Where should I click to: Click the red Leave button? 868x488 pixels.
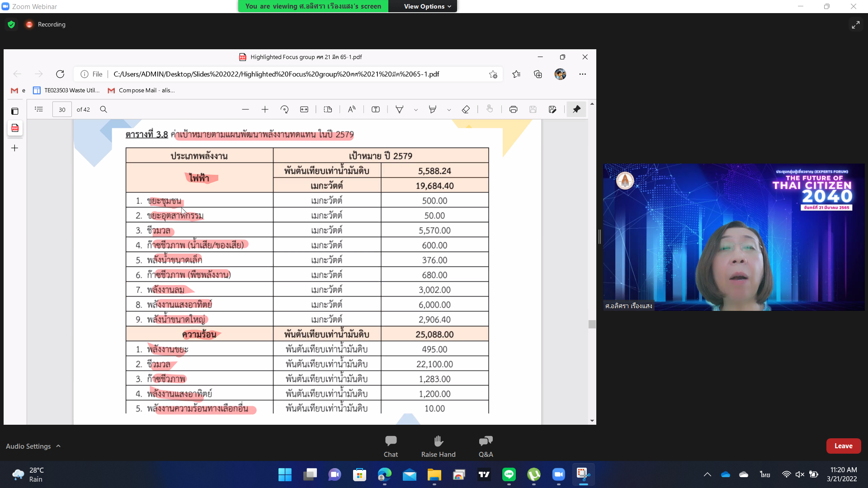[843, 446]
